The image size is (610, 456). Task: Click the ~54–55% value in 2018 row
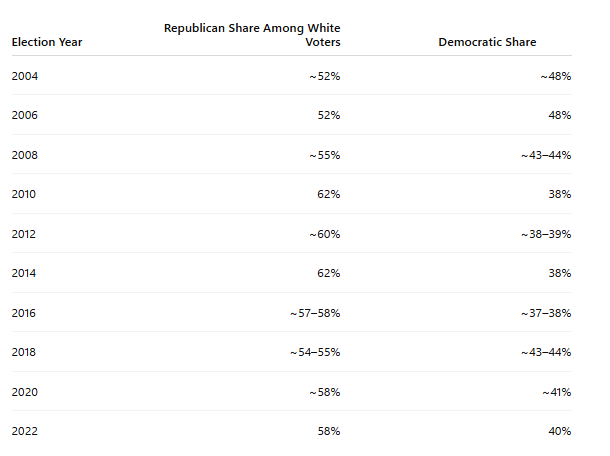[315, 352]
